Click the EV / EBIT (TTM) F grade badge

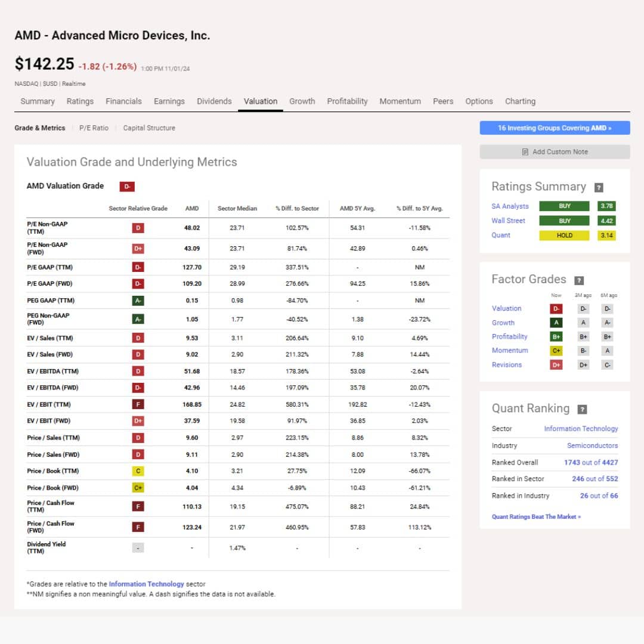click(138, 404)
